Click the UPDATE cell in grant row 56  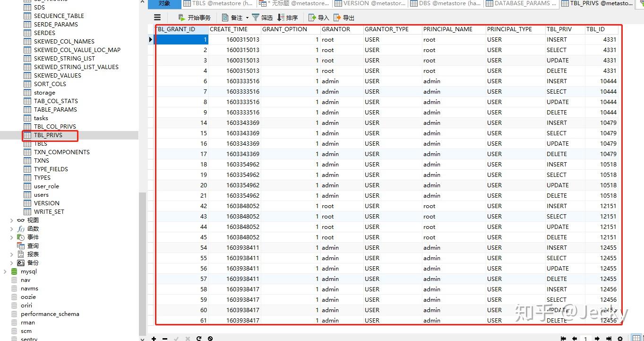(x=565, y=269)
